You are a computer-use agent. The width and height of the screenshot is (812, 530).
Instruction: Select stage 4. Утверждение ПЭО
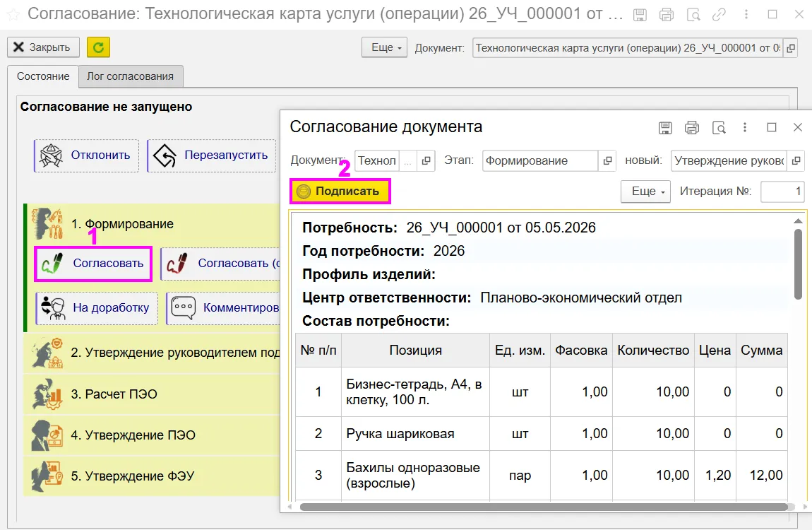(x=153, y=435)
